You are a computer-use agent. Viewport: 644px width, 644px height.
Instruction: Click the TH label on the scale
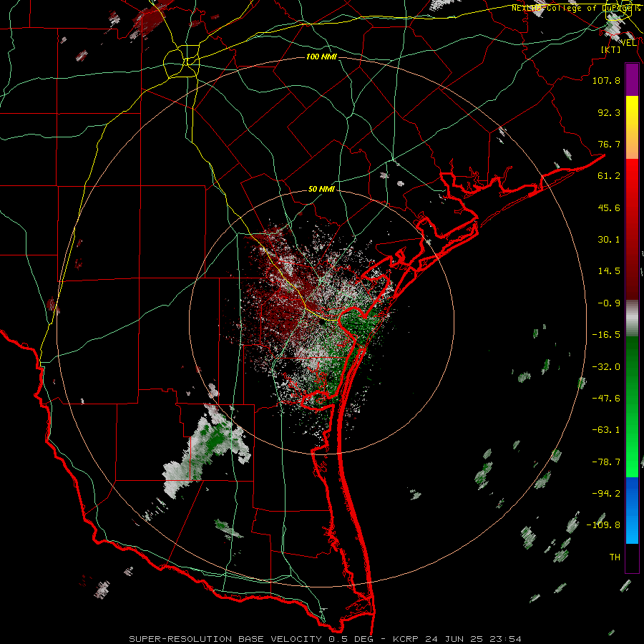(615, 557)
